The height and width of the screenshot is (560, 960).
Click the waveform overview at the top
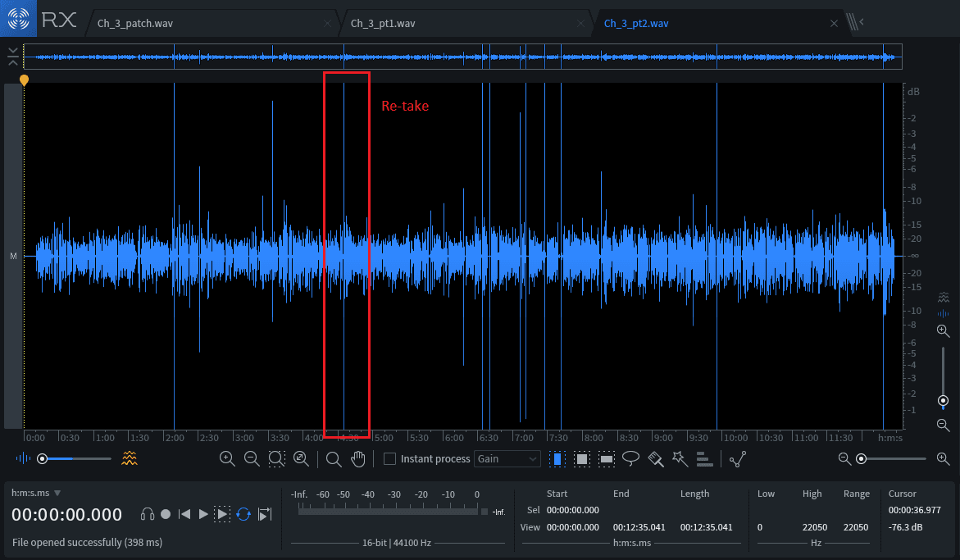pyautogui.click(x=462, y=57)
